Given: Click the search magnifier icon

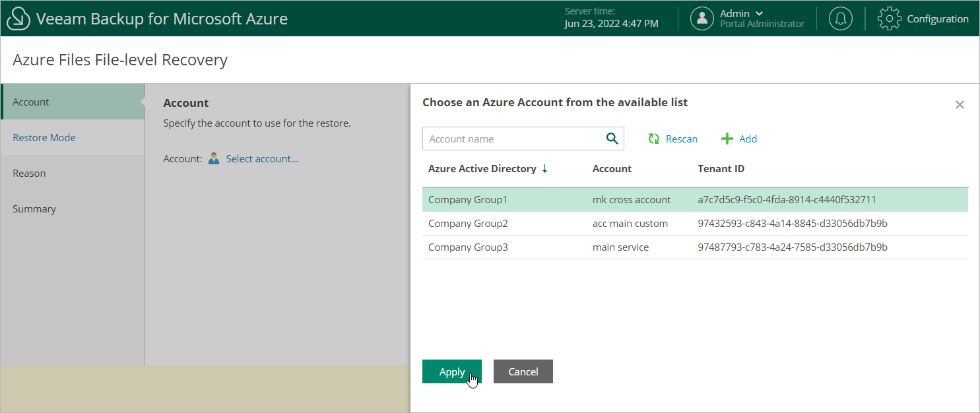Looking at the screenshot, I should pos(612,139).
